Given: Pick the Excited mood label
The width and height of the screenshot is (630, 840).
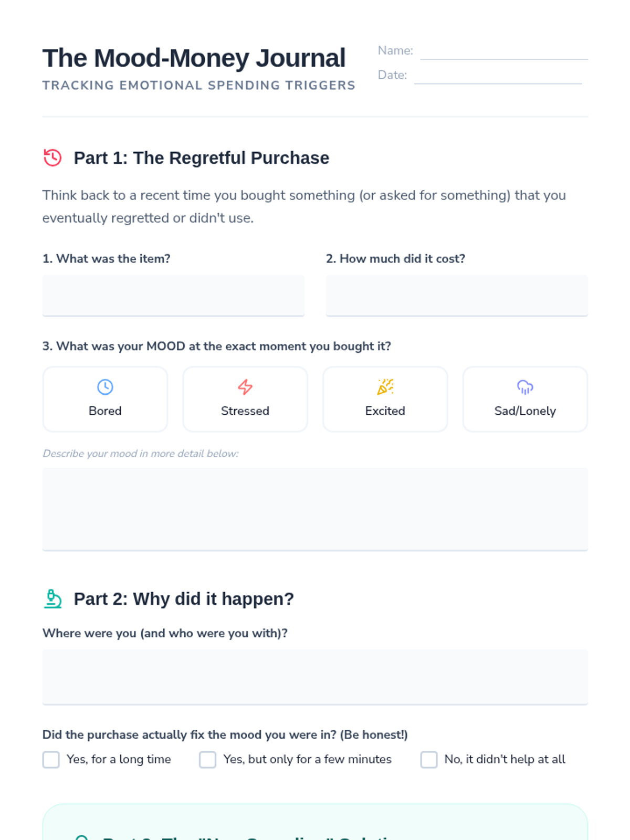Looking at the screenshot, I should 385,411.
